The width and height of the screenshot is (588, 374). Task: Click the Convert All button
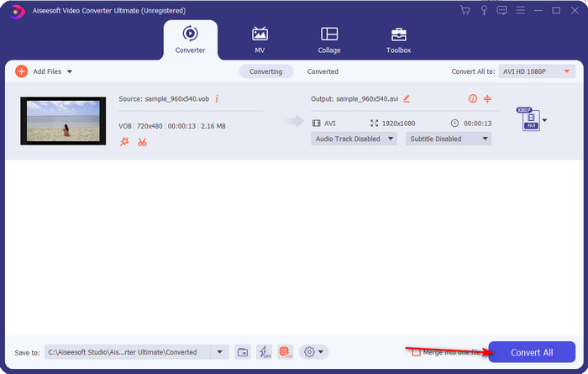click(532, 352)
